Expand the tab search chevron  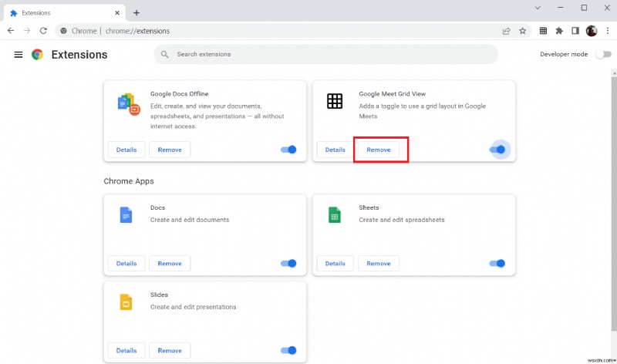point(538,8)
